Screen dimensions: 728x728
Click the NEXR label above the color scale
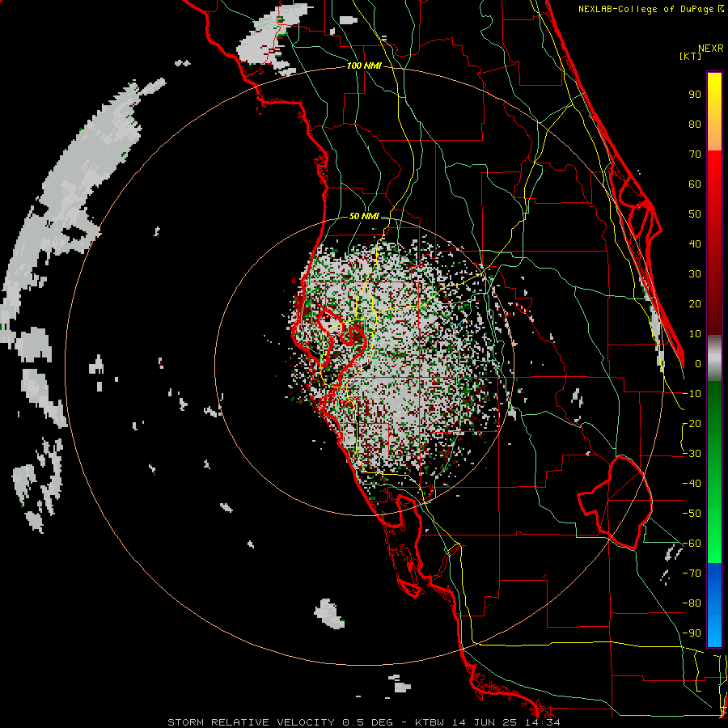[711, 49]
